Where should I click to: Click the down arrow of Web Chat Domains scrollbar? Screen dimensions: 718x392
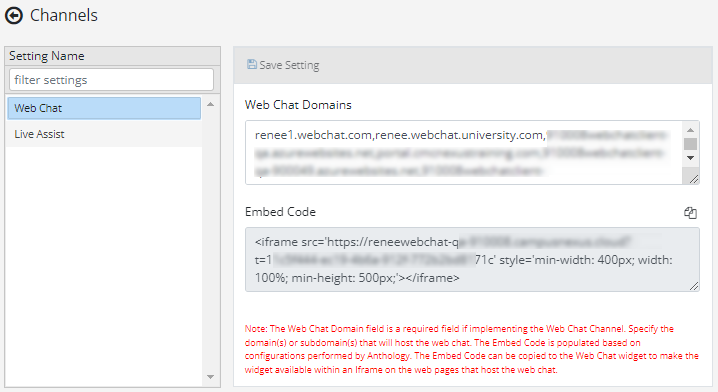[690, 158]
